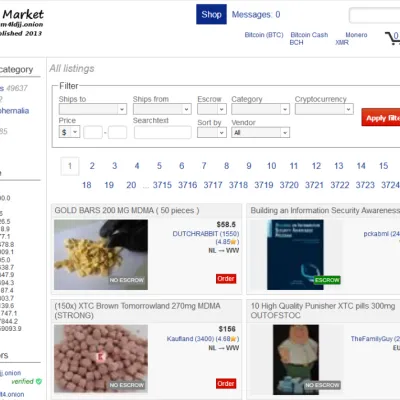Open vendor TheFamilyGuy profile

[x=375, y=339]
